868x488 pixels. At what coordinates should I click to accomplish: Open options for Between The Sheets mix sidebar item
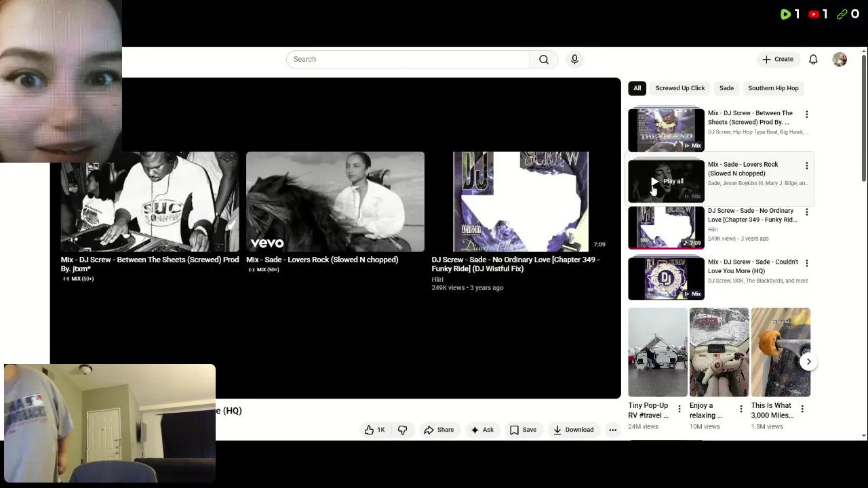pos(806,115)
